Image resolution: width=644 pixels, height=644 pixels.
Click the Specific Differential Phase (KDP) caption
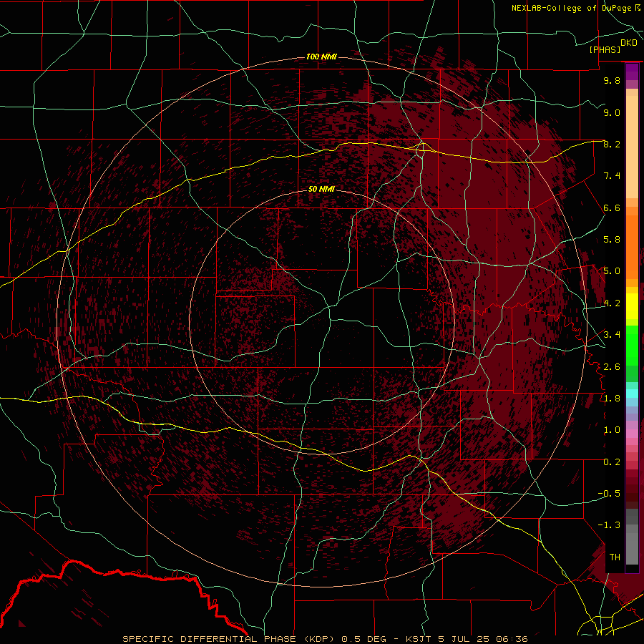[x=230, y=639]
